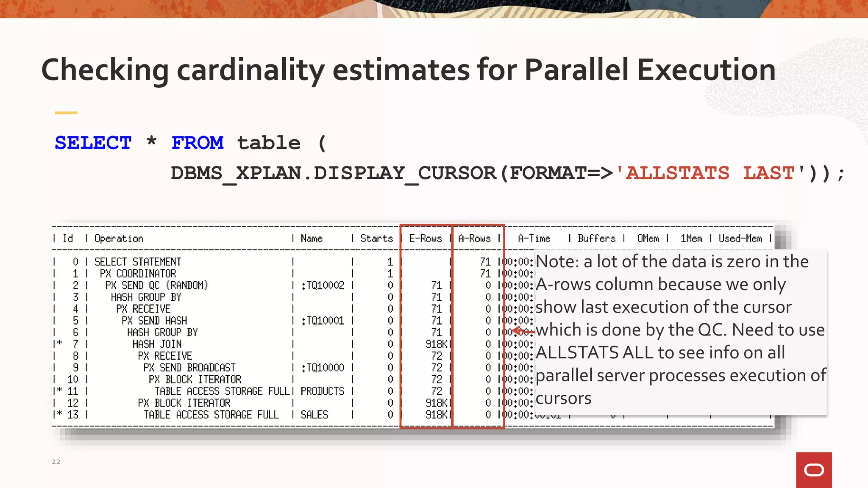Click the 918K E-Rows value for HASH JOIN
This screenshot has height=488, width=868.
pos(437,344)
